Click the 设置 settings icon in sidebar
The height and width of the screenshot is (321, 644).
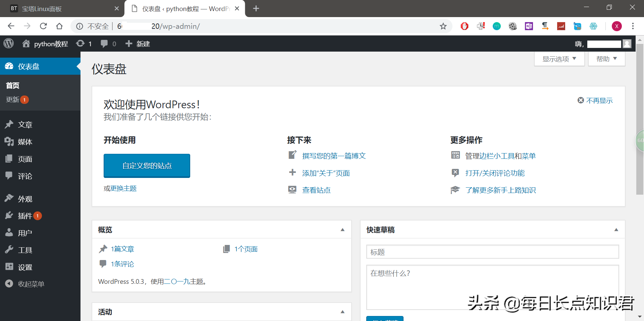(x=9, y=267)
